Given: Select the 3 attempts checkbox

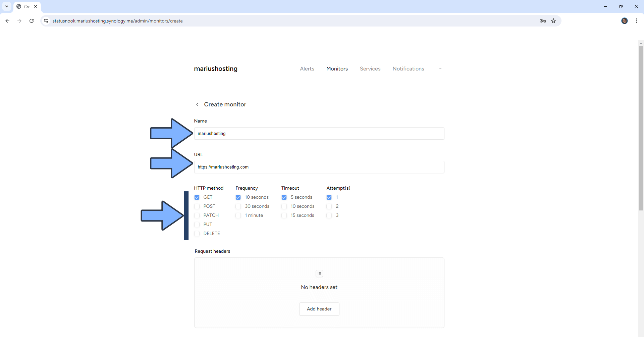Looking at the screenshot, I should click(x=329, y=215).
